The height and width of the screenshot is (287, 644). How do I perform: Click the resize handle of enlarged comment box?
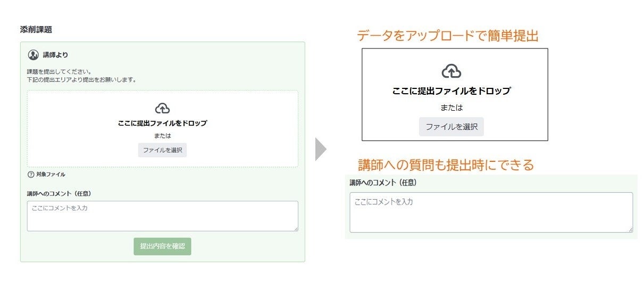[630, 229]
